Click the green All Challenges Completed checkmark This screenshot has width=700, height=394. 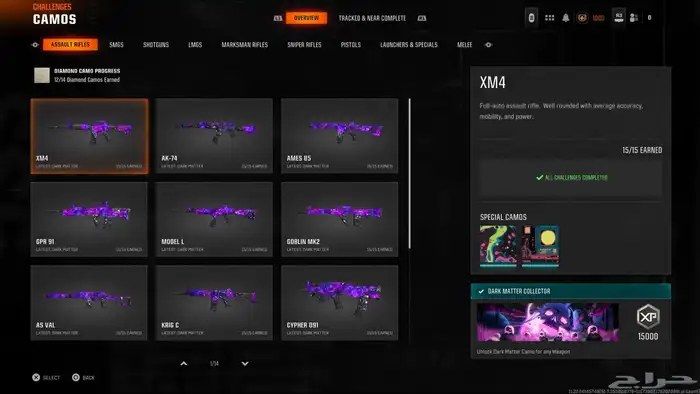539,178
